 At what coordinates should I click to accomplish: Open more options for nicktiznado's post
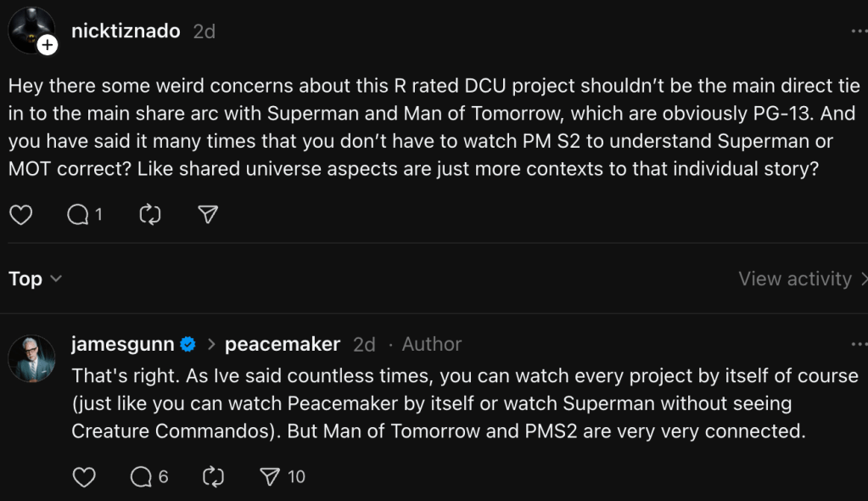click(859, 31)
